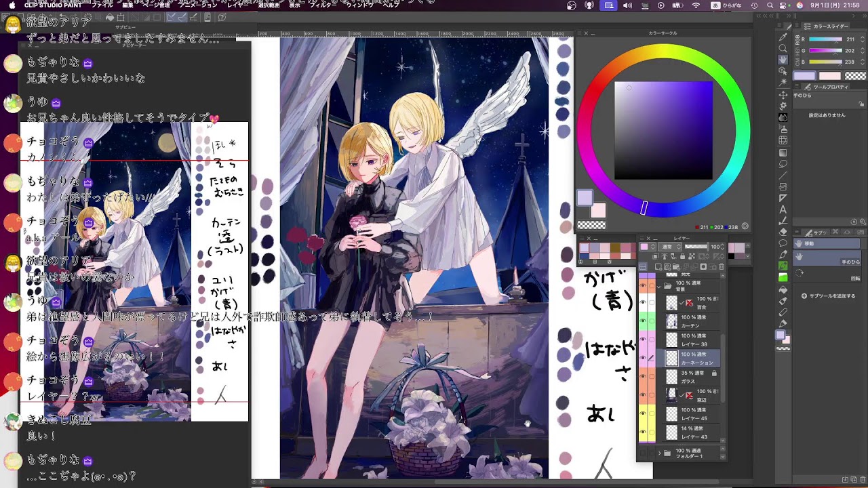The image size is (868, 488).
Task: Open layer palette color dropdown
Action: pyautogui.click(x=648, y=247)
